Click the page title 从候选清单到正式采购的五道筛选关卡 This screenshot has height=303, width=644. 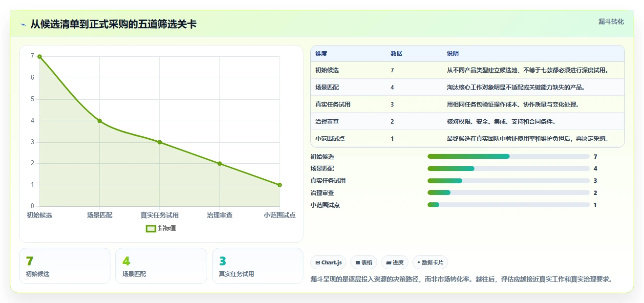(113, 24)
